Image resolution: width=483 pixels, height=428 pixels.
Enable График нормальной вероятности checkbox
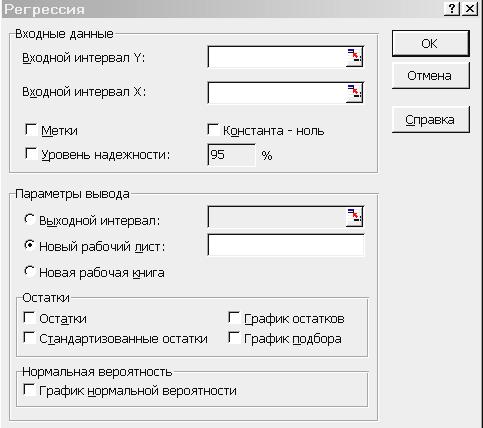point(29,390)
